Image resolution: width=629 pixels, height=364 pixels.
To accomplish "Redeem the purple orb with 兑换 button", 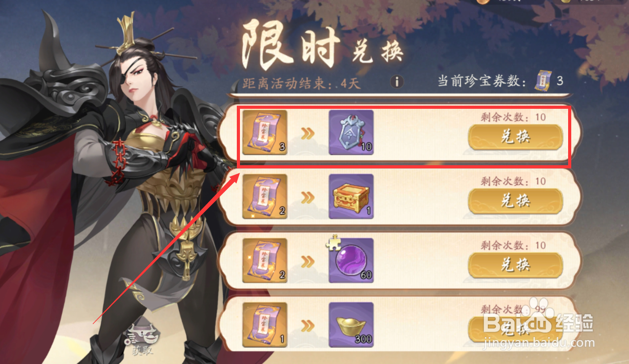I will point(515,265).
